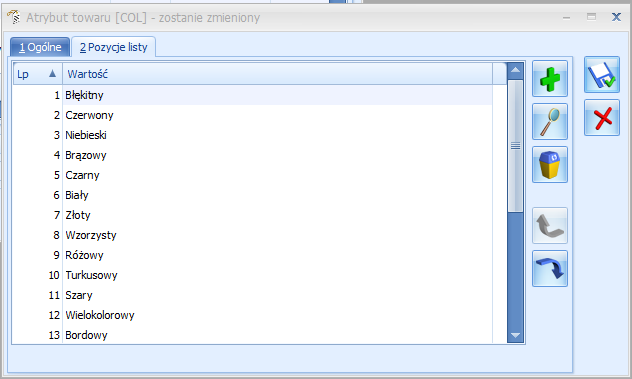Select the Turkusowy list entry
632x379 pixels.
(x=253, y=275)
